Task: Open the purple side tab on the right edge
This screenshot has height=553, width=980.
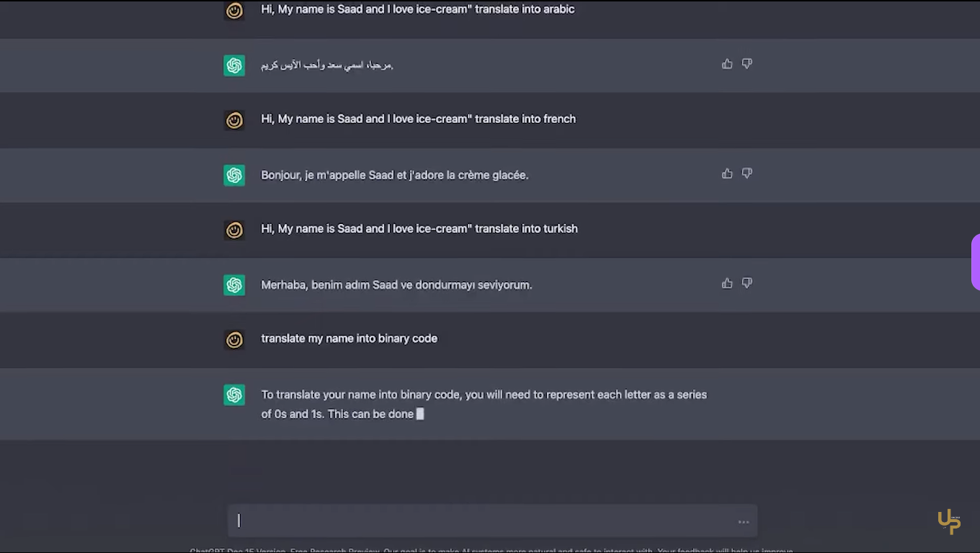Action: click(976, 261)
